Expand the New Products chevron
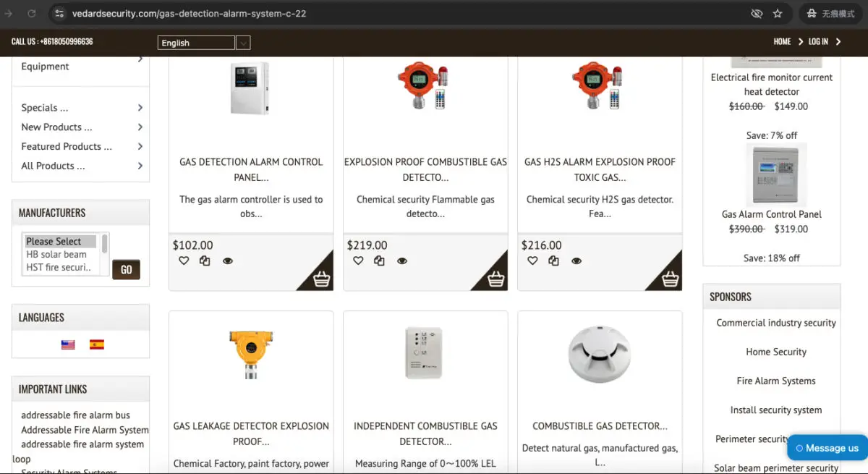The width and height of the screenshot is (868, 474). 140,127
